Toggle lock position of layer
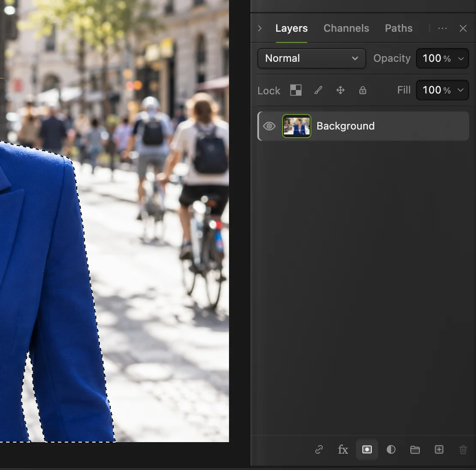The width and height of the screenshot is (476, 470). [340, 90]
